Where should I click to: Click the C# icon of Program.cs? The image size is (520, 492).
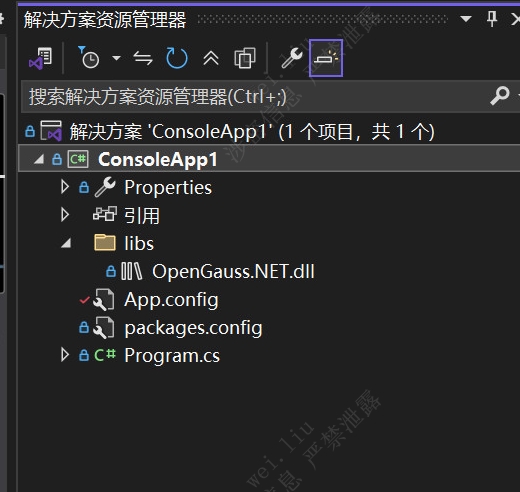click(x=105, y=355)
